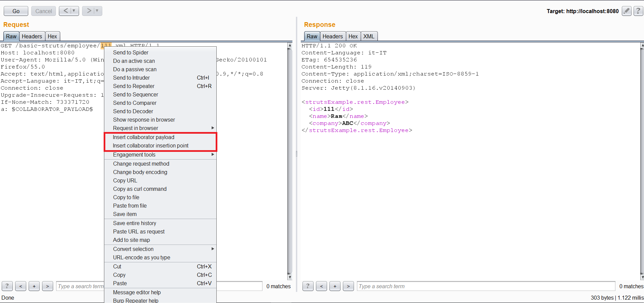Choose Paste URL as request
Image resolution: width=644 pixels, height=303 pixels.
click(x=160, y=231)
